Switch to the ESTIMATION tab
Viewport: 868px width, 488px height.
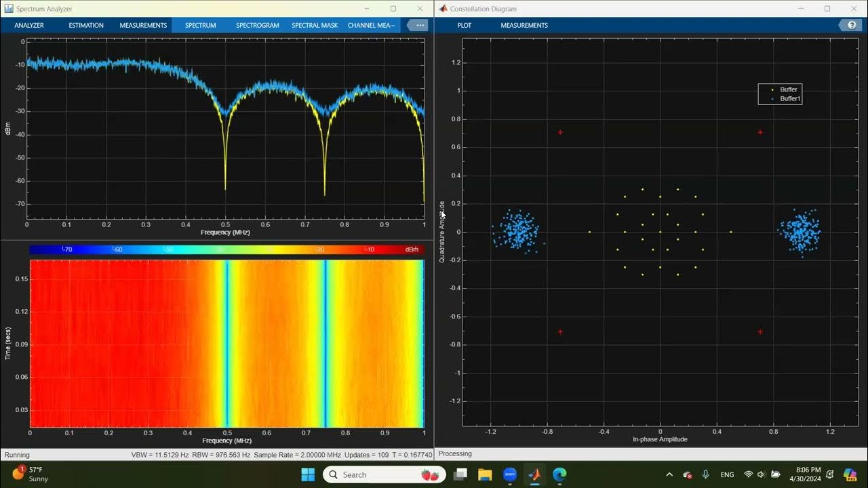pyautogui.click(x=86, y=25)
